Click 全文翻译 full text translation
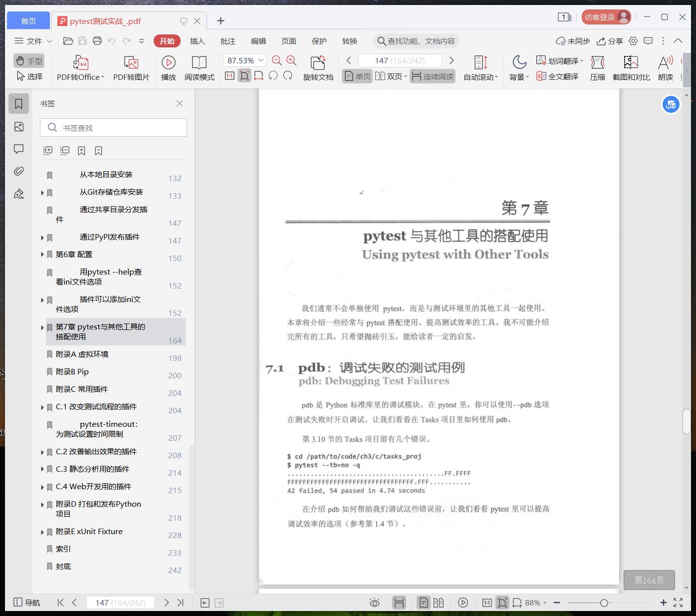 pyautogui.click(x=557, y=76)
